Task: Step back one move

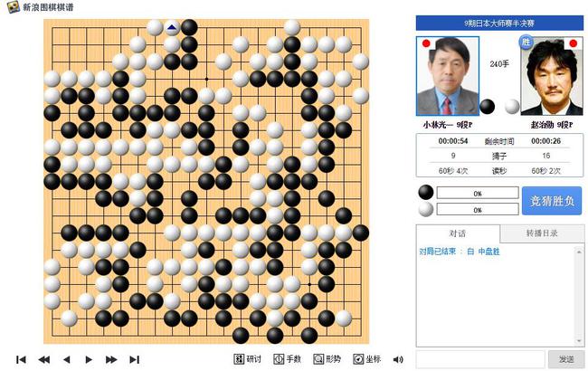Action: coord(67,360)
